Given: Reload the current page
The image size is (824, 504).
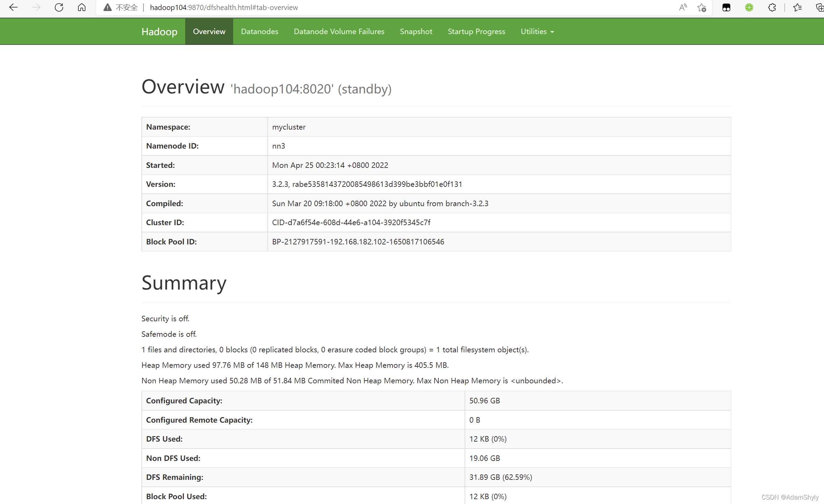Looking at the screenshot, I should [x=59, y=7].
